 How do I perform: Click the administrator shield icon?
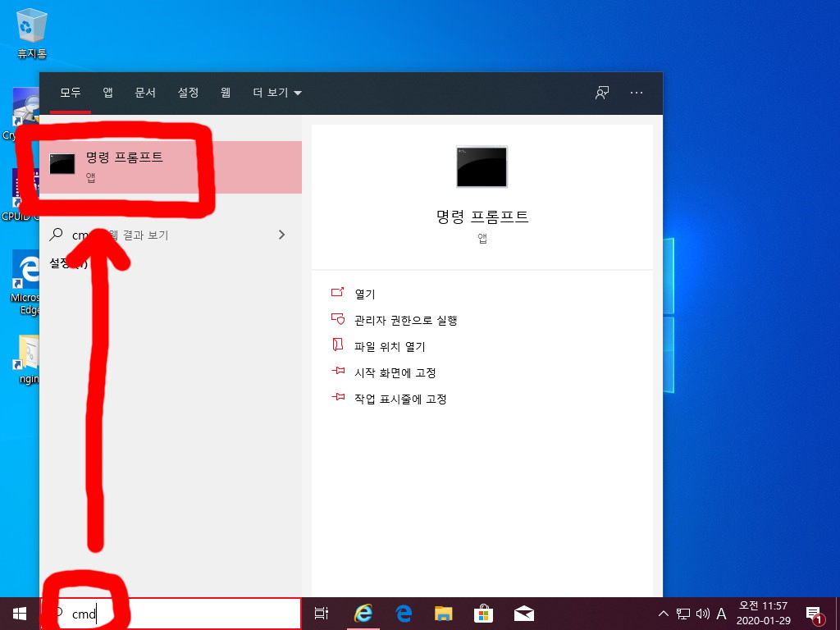pyautogui.click(x=337, y=319)
